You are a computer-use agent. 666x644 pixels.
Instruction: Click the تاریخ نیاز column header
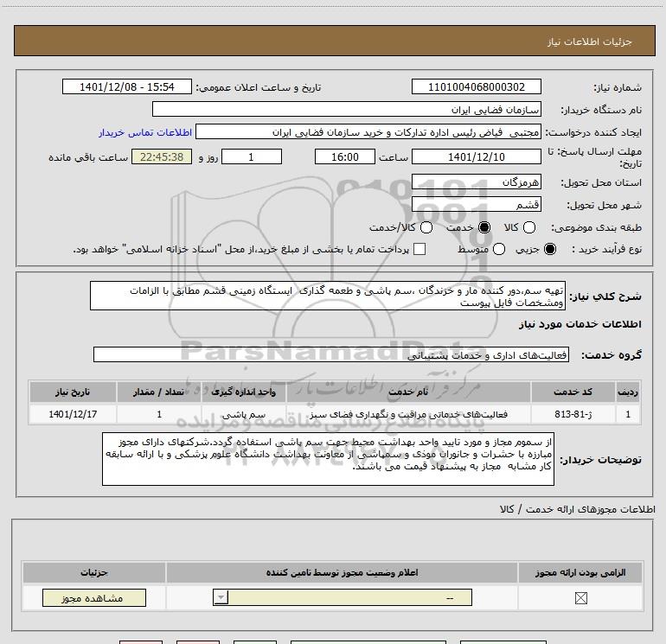point(73,392)
